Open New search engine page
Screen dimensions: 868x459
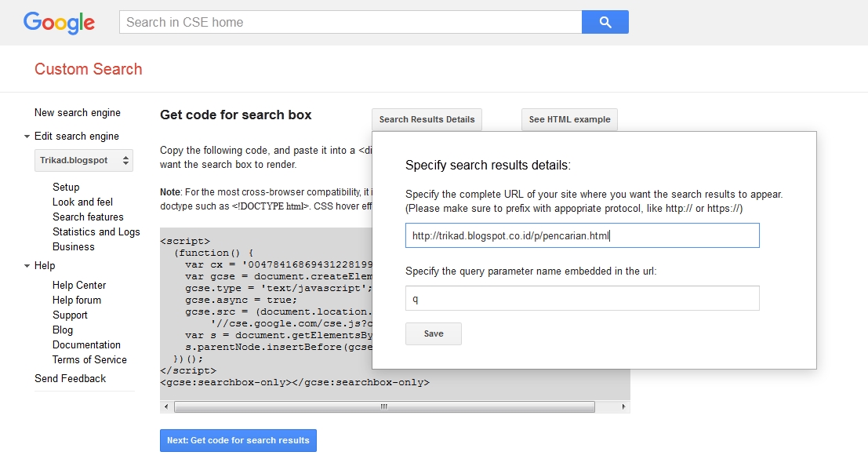[x=78, y=113]
